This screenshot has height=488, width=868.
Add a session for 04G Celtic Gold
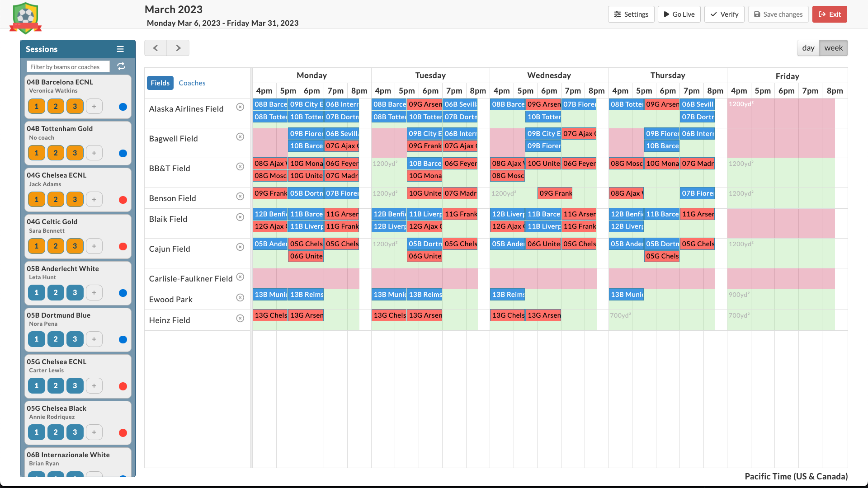[x=94, y=246]
